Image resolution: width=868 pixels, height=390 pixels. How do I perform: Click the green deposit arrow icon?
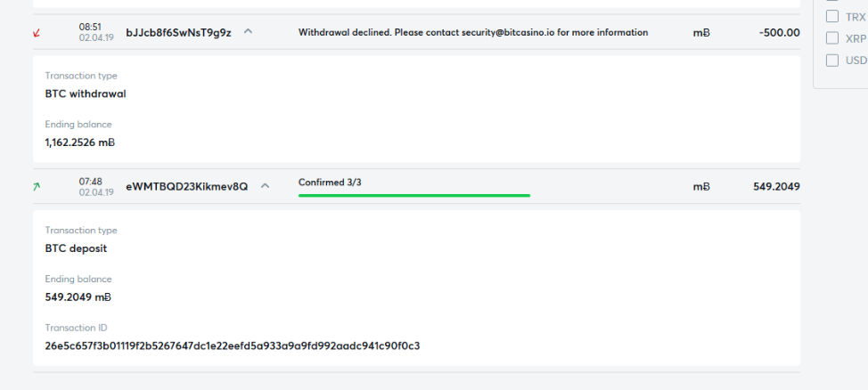pos(37,187)
